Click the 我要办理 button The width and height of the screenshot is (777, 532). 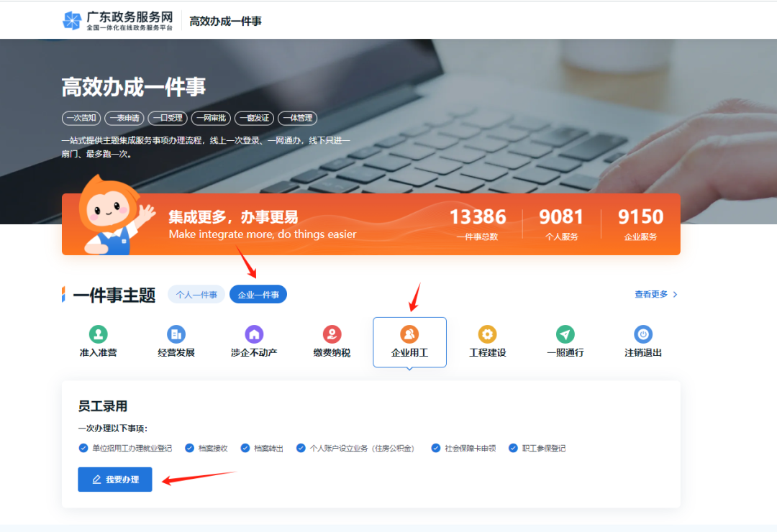tap(114, 479)
